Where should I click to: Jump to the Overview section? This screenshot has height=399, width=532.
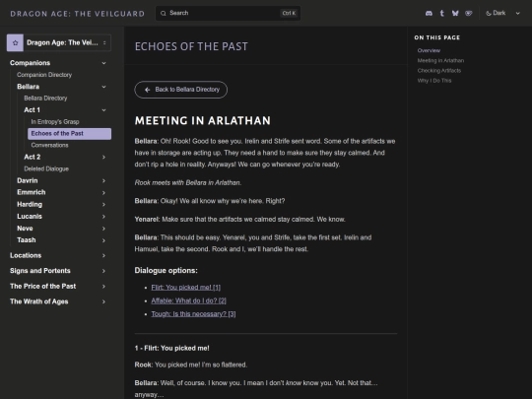429,50
